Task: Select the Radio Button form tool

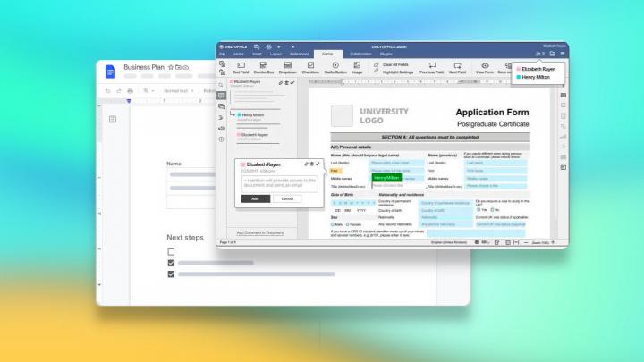Action: 335,66
